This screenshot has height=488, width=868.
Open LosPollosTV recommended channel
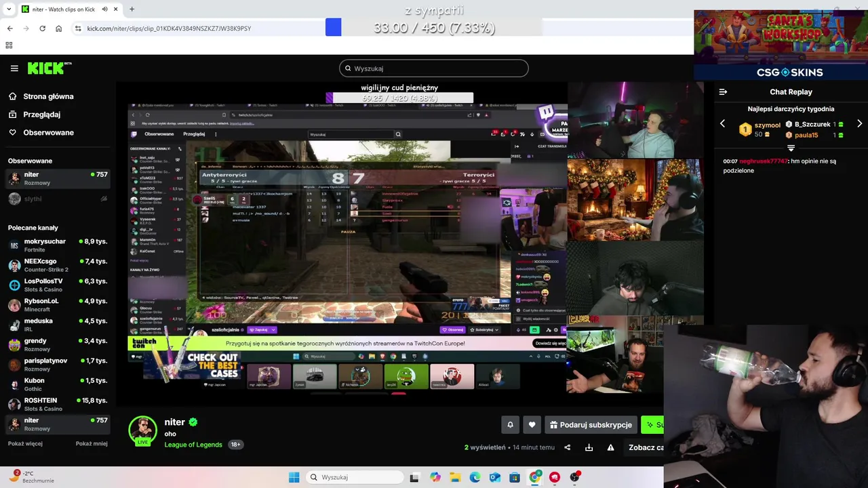(58, 285)
